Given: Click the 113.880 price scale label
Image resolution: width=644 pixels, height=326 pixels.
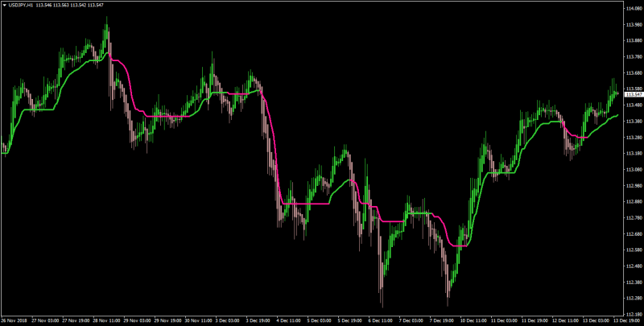Looking at the screenshot, I should click(x=634, y=40).
